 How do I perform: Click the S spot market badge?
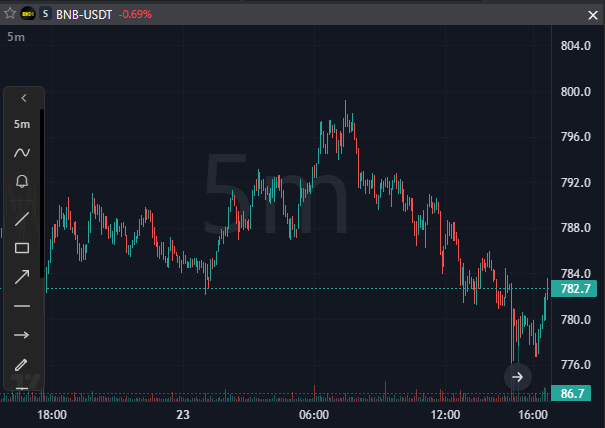click(x=45, y=14)
